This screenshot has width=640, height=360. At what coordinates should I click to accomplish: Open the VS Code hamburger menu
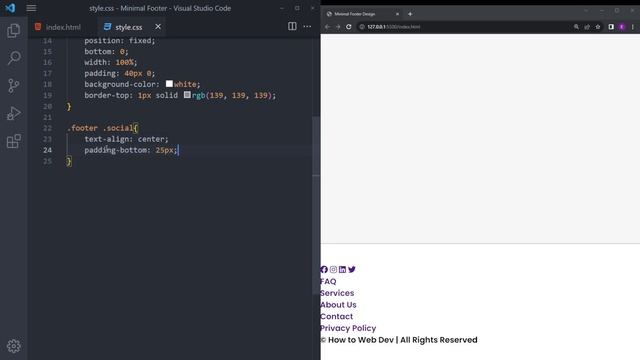coord(31,8)
